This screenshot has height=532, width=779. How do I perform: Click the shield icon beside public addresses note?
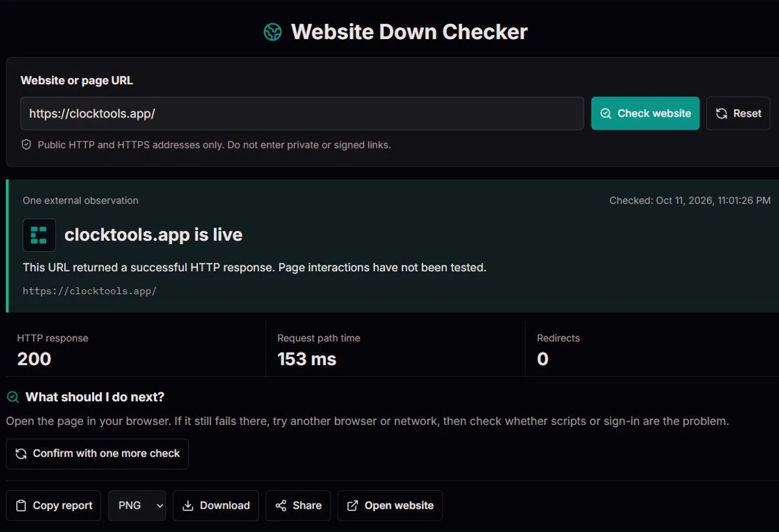coord(27,145)
